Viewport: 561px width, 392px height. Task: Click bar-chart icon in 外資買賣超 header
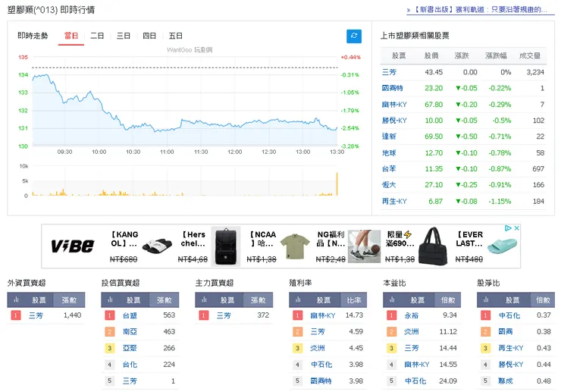pyautogui.click(x=16, y=300)
